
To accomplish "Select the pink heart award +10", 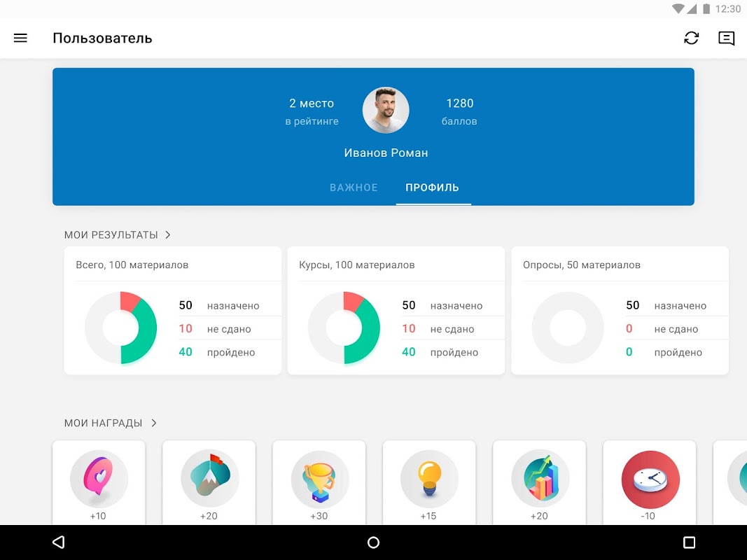I will [99, 482].
